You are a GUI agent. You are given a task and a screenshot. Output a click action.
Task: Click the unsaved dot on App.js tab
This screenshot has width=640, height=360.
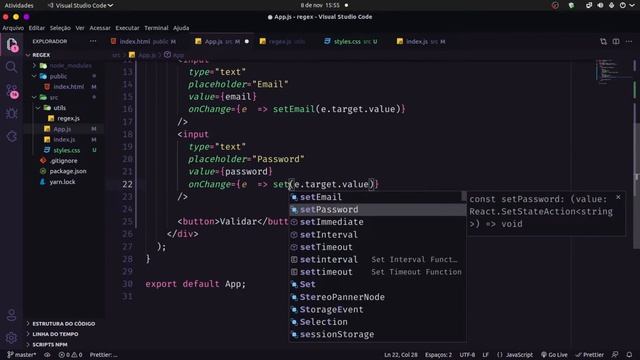pos(247,41)
